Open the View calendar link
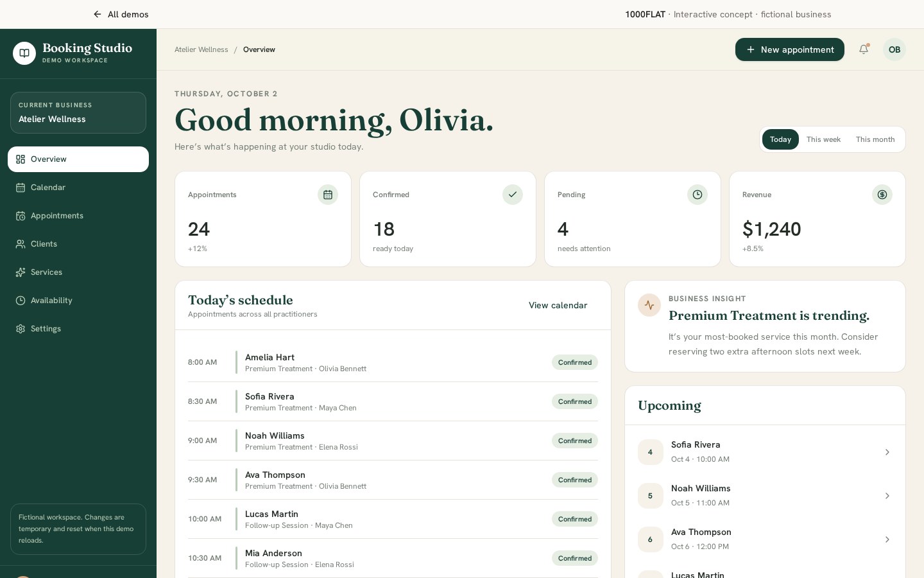Screen dimensions: 924x578 [x=558, y=305]
